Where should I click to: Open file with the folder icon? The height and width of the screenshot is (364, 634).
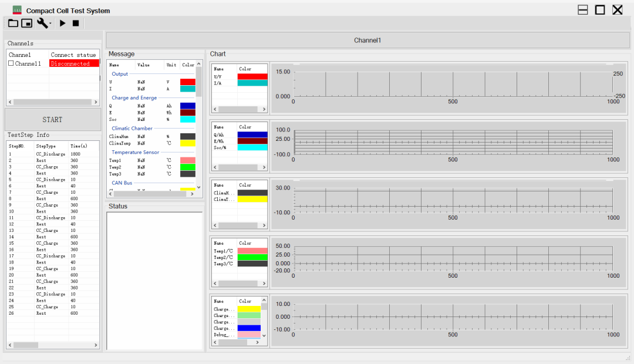click(13, 23)
